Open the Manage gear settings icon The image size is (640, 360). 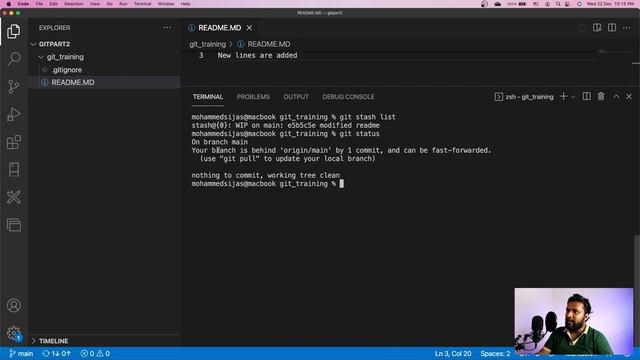click(x=13, y=333)
